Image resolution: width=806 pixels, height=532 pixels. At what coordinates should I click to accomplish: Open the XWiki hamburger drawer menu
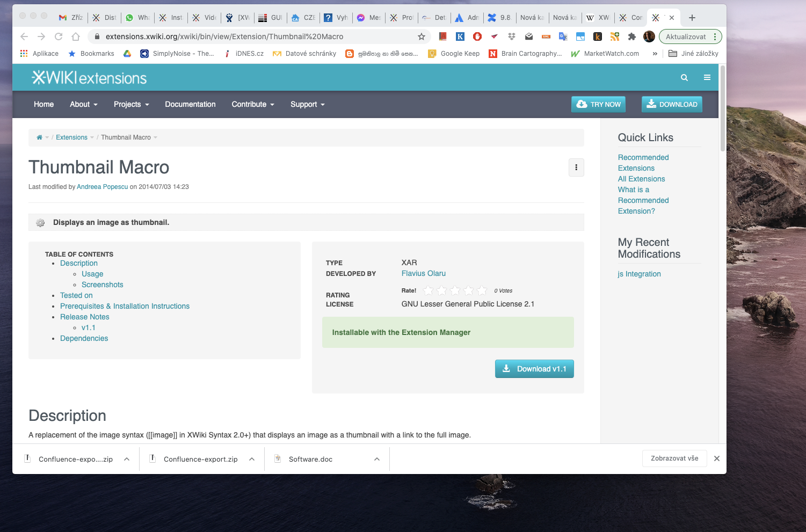click(707, 78)
